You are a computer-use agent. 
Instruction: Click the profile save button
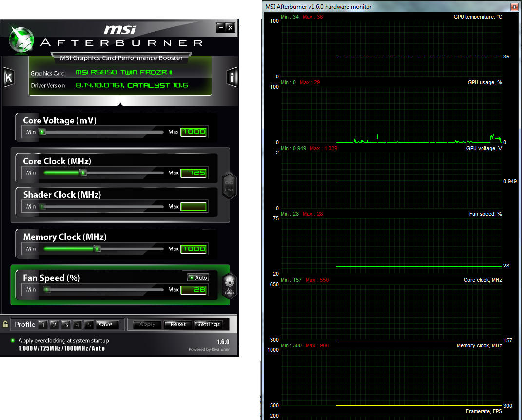[x=107, y=325]
